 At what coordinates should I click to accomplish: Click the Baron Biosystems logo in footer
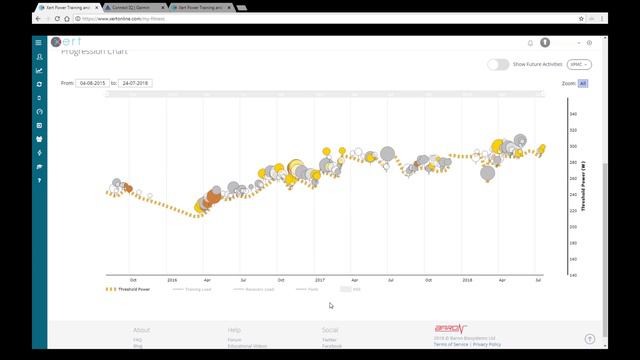tap(451, 329)
